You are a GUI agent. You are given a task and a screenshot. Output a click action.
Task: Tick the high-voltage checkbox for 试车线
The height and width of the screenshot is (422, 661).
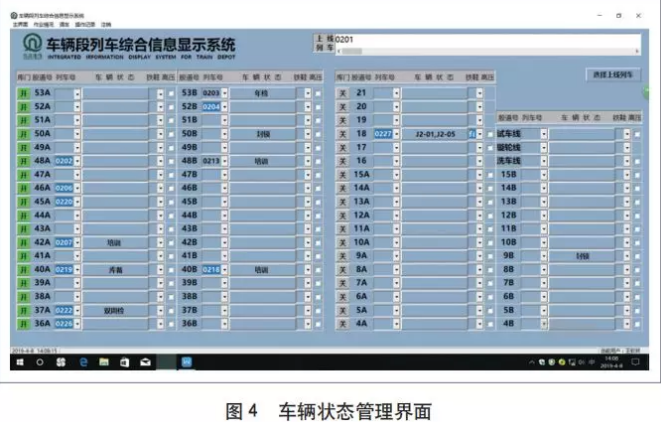coord(637,134)
